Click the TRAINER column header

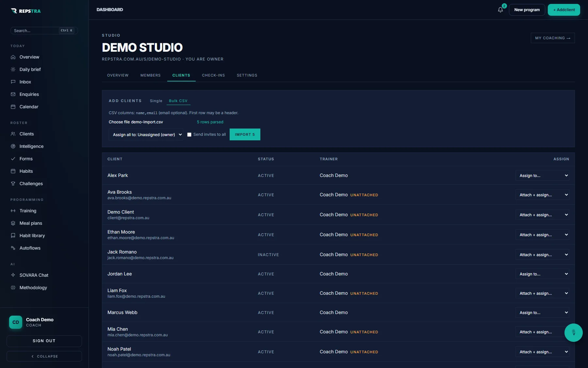[329, 159]
